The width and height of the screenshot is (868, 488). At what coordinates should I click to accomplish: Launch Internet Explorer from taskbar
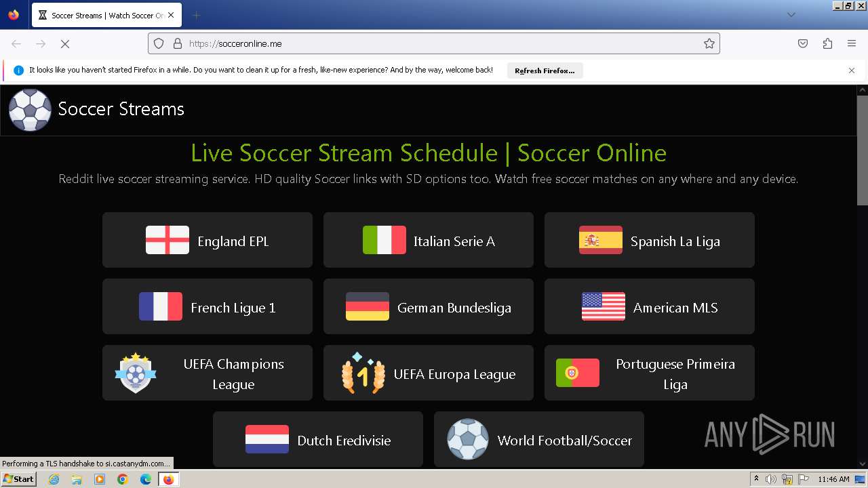tap(54, 479)
